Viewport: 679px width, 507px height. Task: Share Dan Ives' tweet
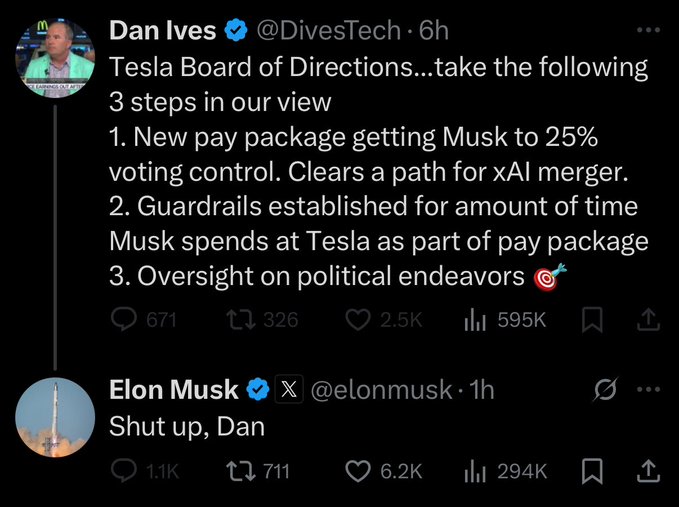pyautogui.click(x=647, y=320)
